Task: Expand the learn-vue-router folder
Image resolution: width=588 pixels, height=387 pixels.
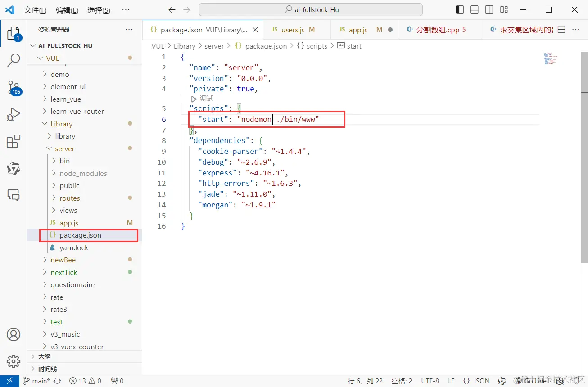Action: 84,111
